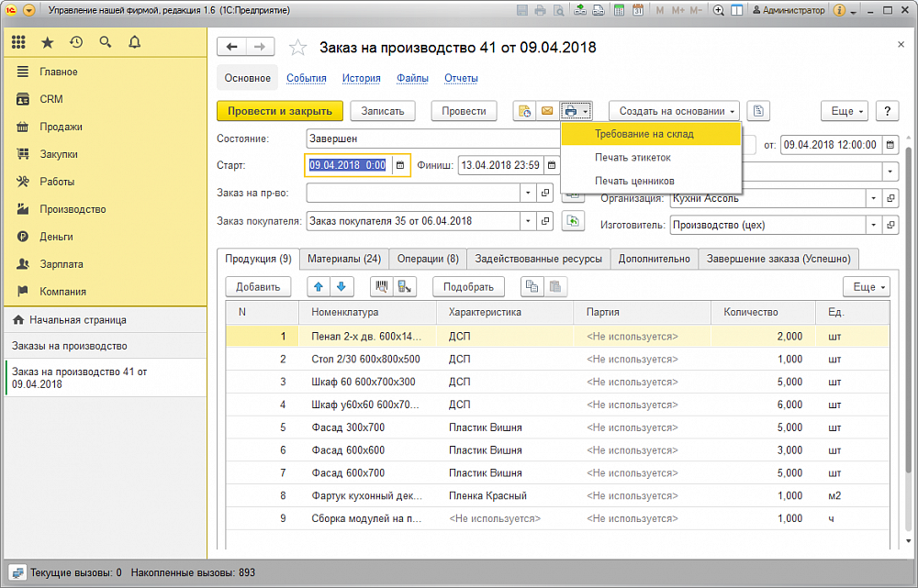Open the sections grid menu
The image size is (918, 588).
coord(18,42)
